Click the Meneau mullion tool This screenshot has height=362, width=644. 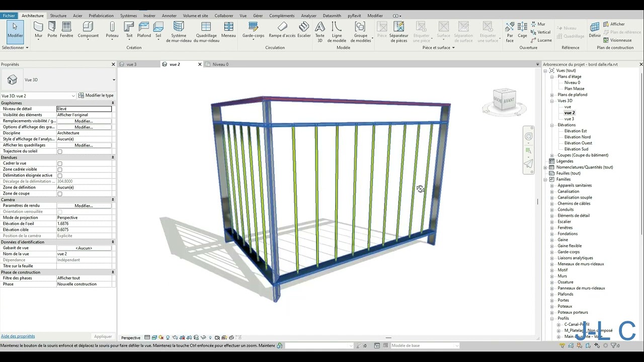tap(228, 30)
